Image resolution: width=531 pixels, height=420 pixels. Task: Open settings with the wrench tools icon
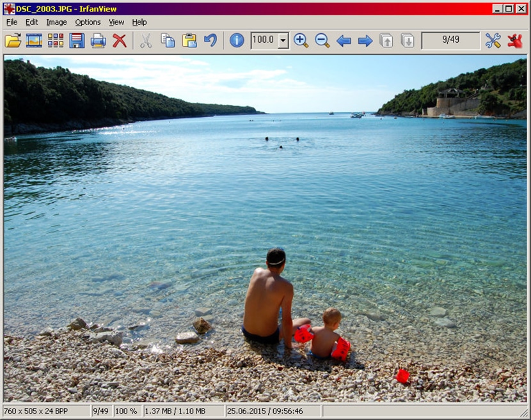point(493,41)
